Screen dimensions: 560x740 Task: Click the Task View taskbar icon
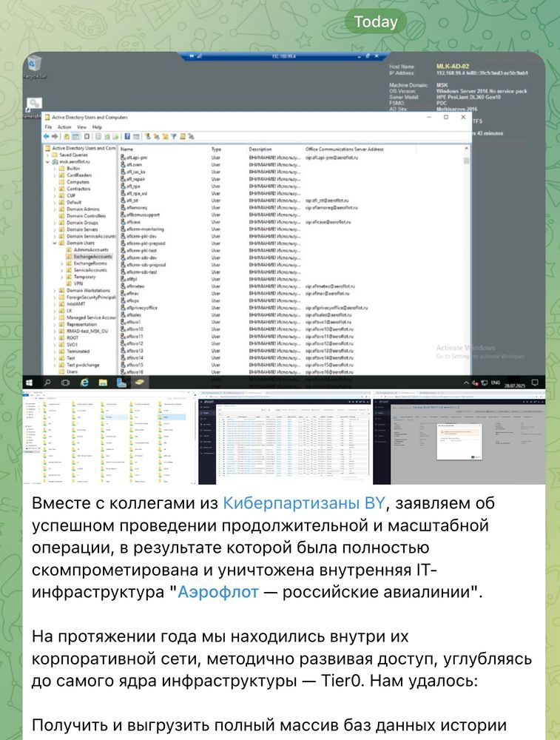(x=65, y=383)
